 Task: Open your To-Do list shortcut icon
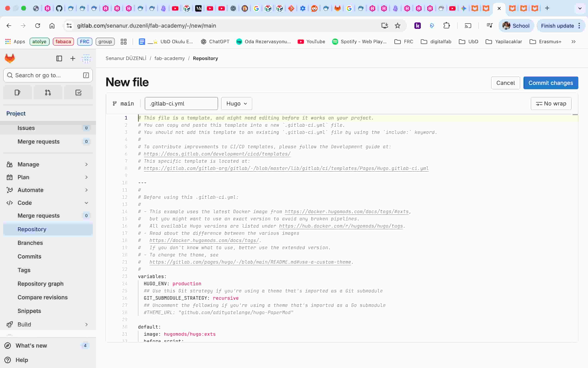(x=78, y=92)
